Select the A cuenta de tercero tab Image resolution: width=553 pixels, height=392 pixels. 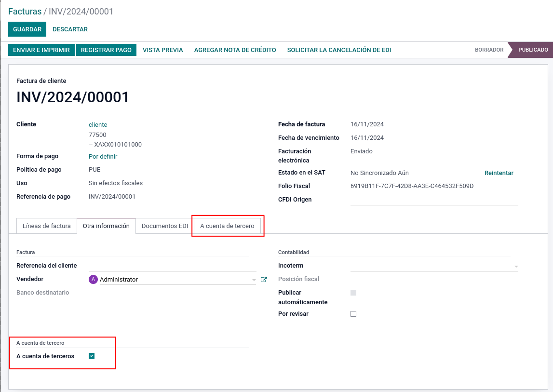pyautogui.click(x=227, y=226)
